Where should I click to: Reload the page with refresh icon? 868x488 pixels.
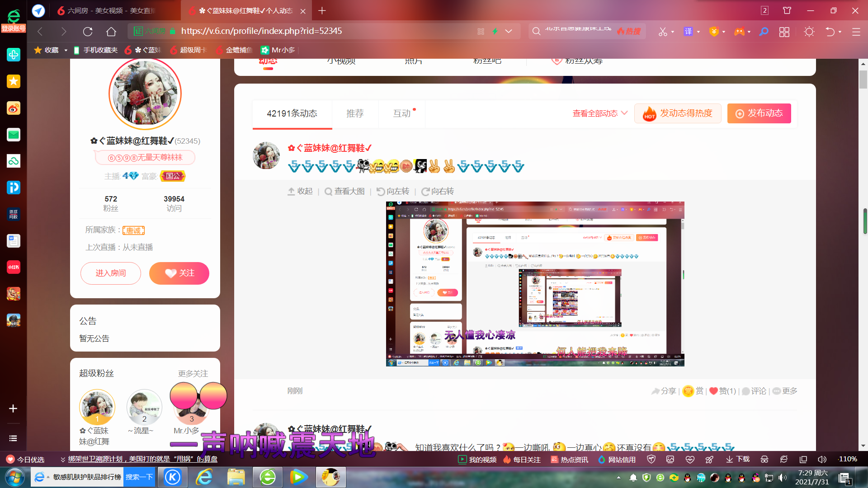coord(88,31)
